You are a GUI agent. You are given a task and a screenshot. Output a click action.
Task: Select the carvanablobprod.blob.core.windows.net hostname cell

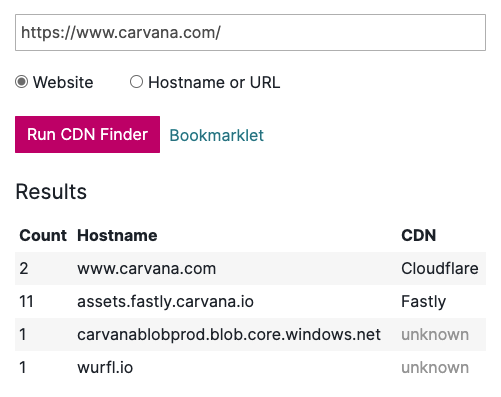pos(229,334)
